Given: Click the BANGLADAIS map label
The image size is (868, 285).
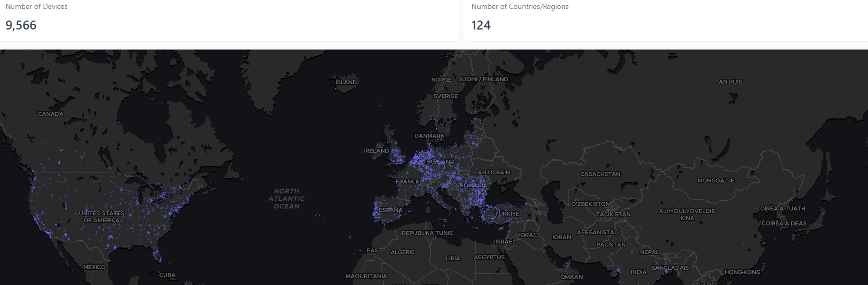Looking at the screenshot, I should [670, 268].
